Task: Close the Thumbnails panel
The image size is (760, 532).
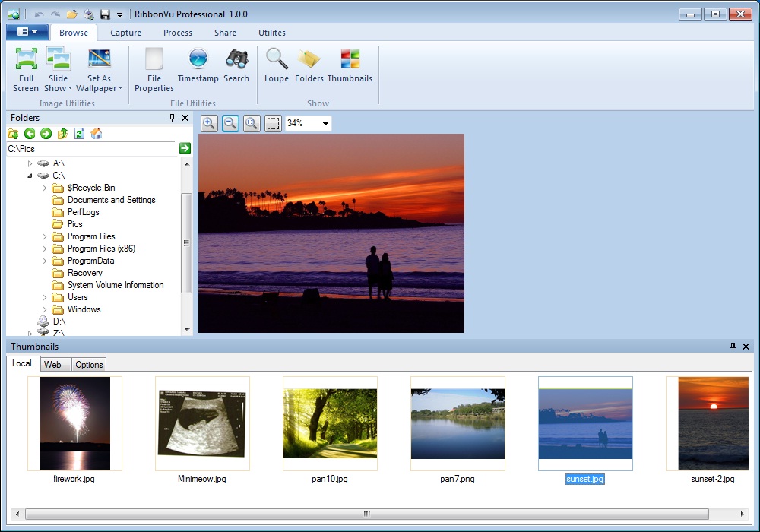Action: (x=746, y=347)
